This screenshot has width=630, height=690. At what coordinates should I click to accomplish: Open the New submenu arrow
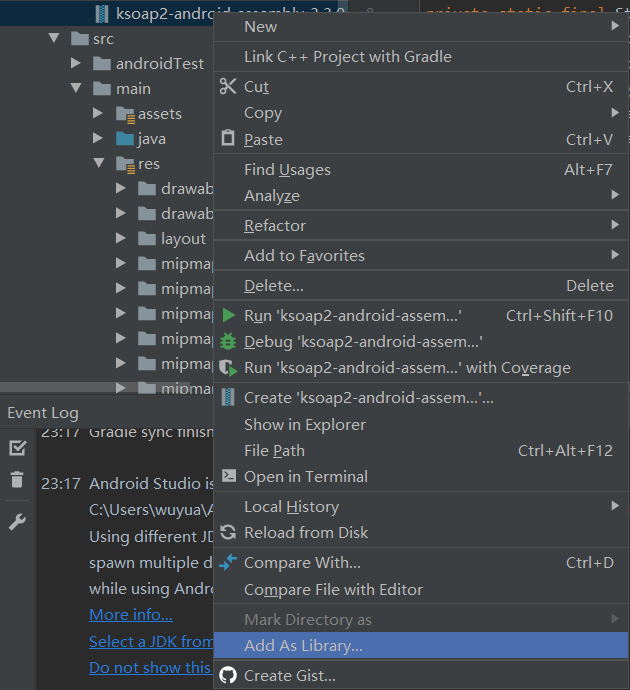click(615, 26)
